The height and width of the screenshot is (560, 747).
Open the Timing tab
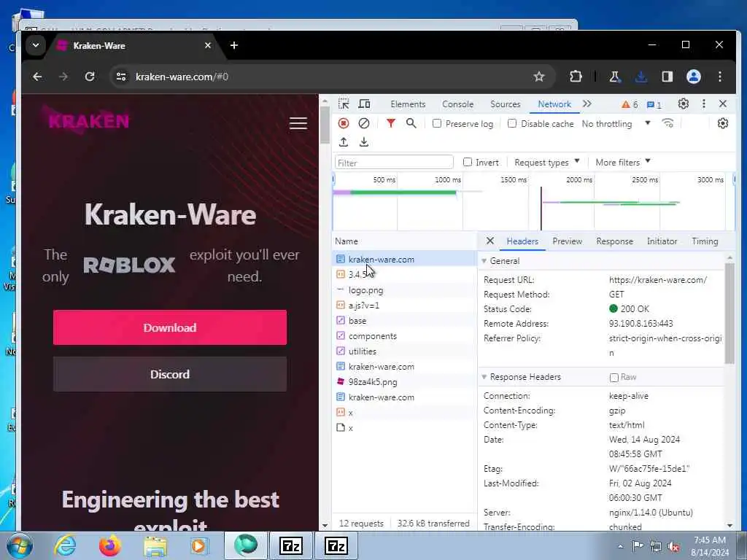click(705, 241)
